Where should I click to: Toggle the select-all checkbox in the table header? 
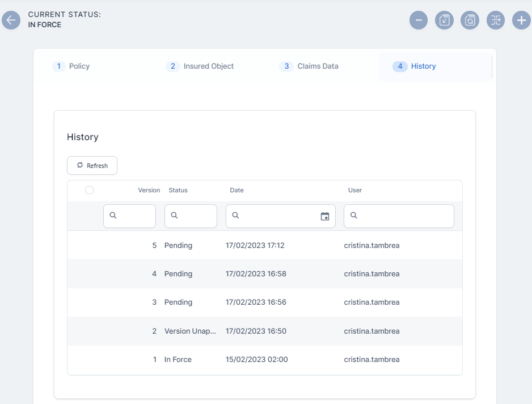pyautogui.click(x=89, y=190)
